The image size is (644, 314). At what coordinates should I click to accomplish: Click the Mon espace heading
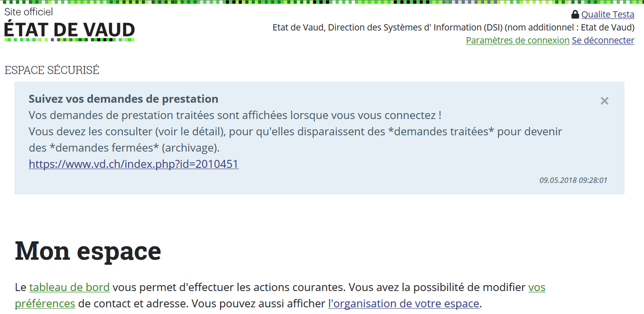point(88,251)
